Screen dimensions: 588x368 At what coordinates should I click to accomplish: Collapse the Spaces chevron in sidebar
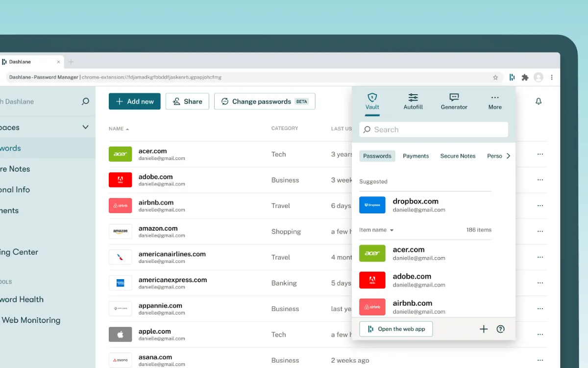tap(85, 127)
